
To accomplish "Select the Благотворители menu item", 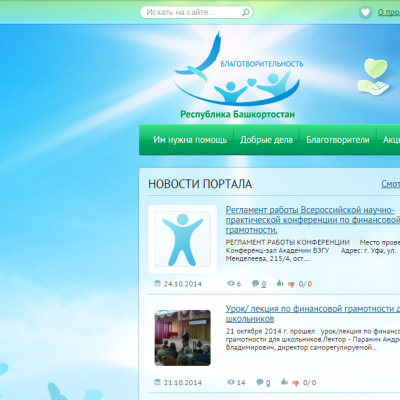I will [x=338, y=140].
